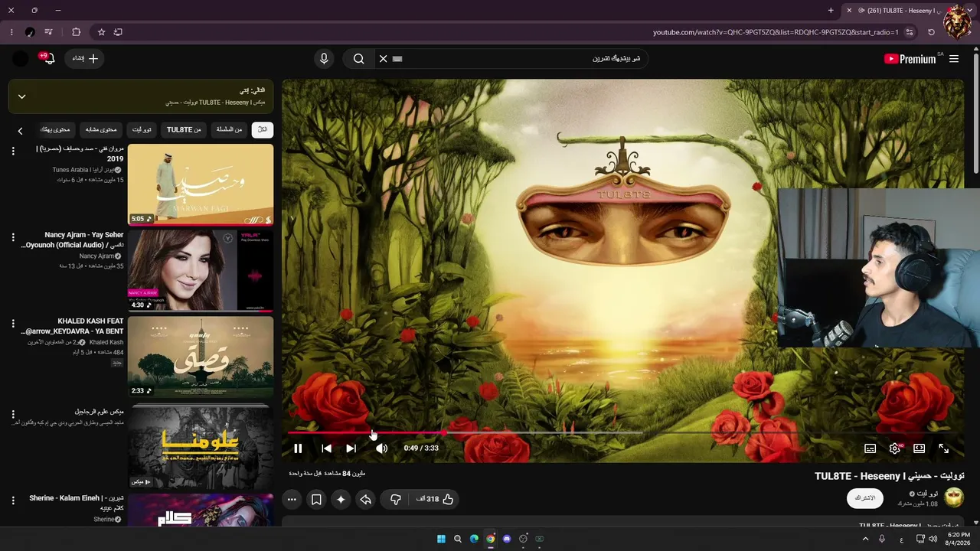Open Chrome from the taskbar
Screen dimensions: 980x551
click(490, 539)
